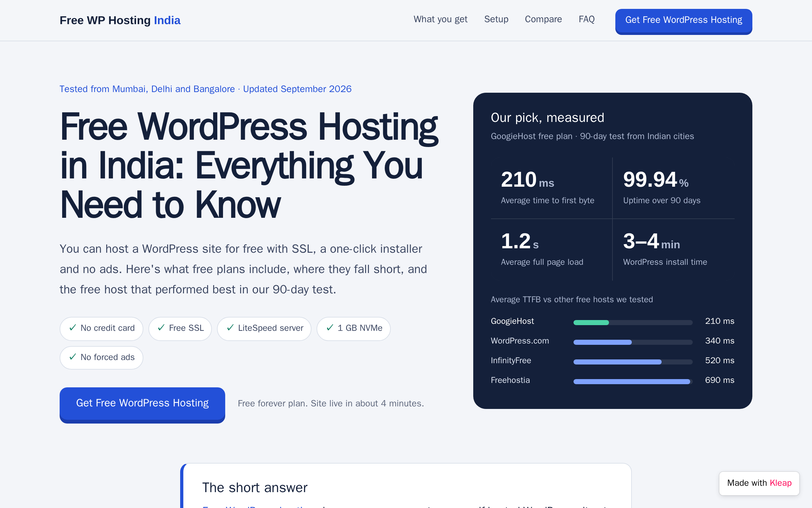
Task: Click the 99.94 % uptime figure
Action: (x=656, y=180)
